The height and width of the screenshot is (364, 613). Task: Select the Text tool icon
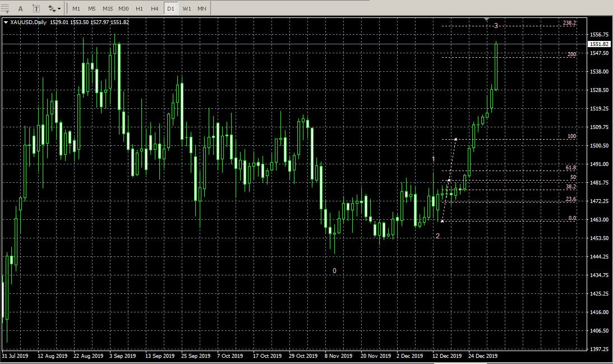point(20,8)
